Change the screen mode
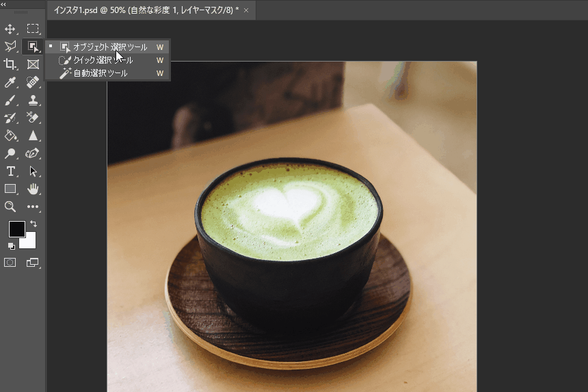 pyautogui.click(x=33, y=263)
